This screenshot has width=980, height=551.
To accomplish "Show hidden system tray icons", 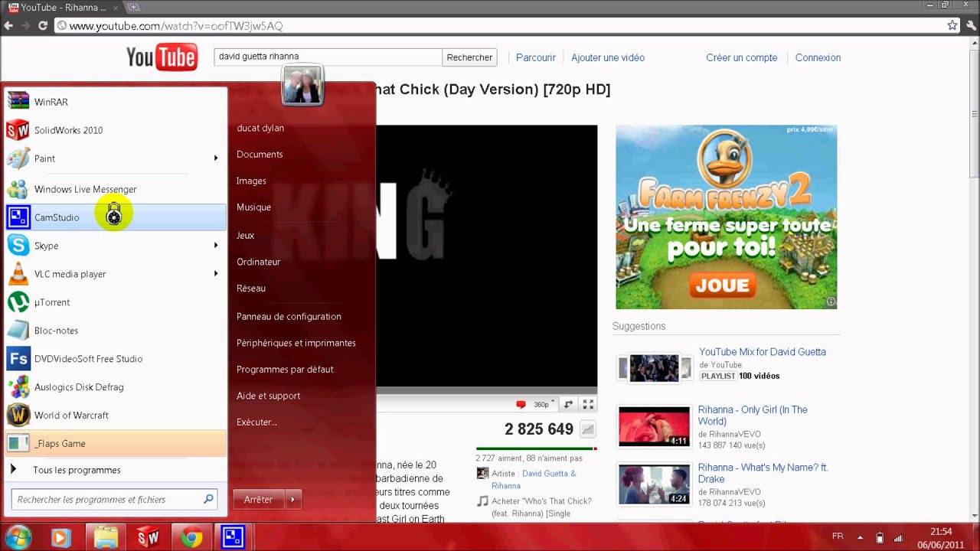I will click(860, 537).
